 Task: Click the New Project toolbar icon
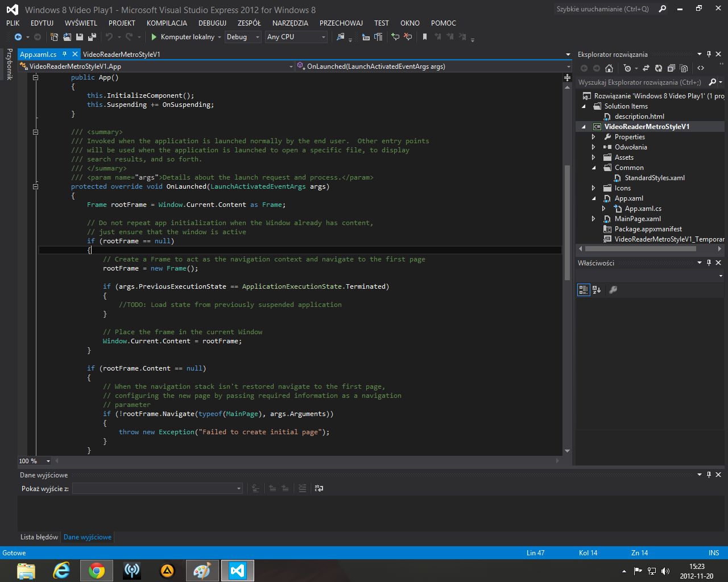tap(55, 37)
